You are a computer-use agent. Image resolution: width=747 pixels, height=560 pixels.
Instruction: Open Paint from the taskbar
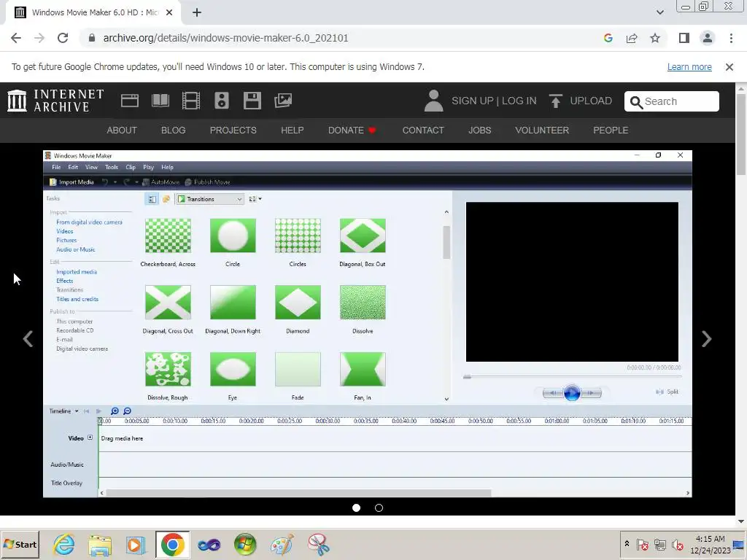tap(282, 544)
